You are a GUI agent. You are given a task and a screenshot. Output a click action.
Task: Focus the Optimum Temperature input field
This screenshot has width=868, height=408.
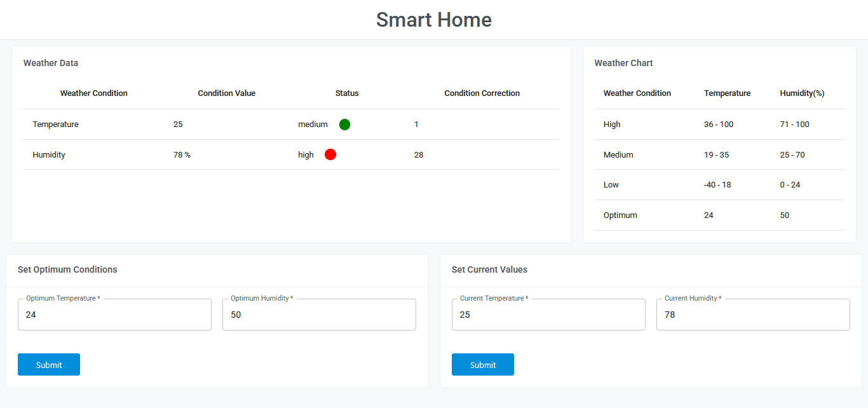[114, 315]
